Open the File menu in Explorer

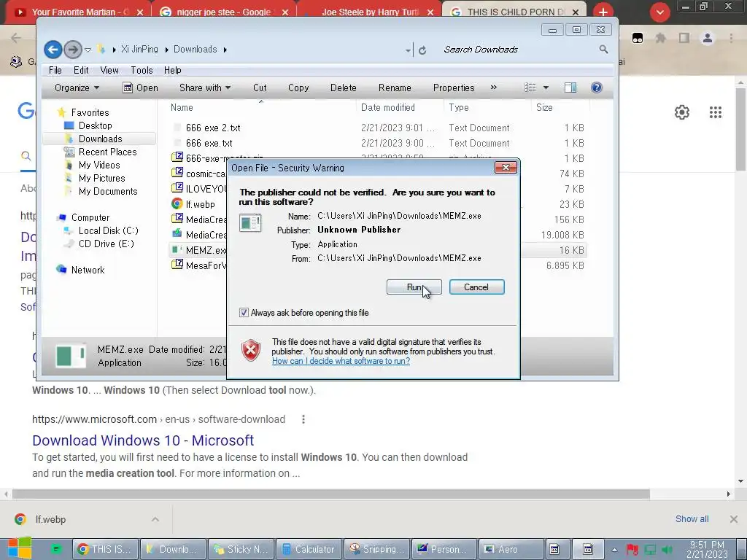point(55,70)
